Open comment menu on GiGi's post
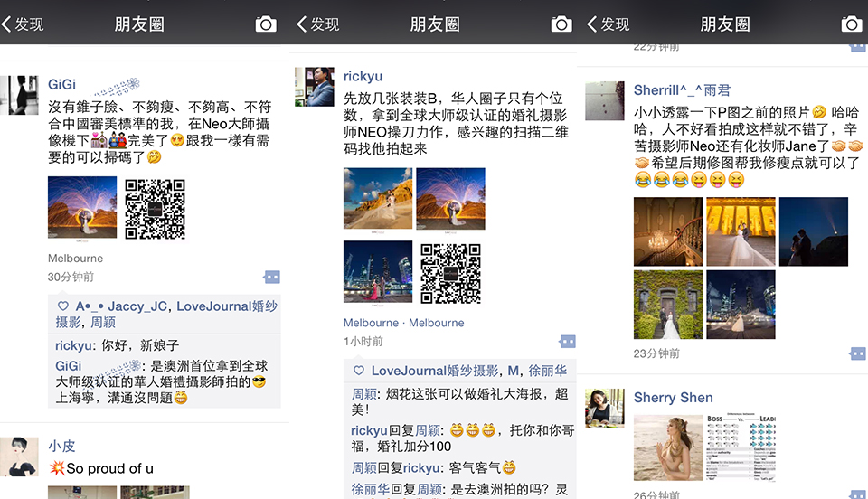This screenshot has width=868, height=499. click(x=271, y=277)
